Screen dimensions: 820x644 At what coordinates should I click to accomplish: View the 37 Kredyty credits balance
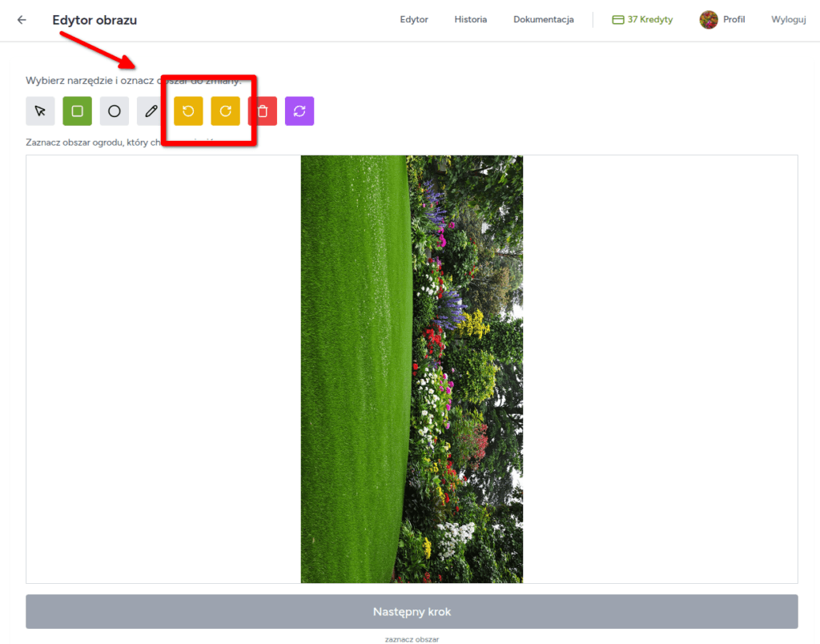[642, 20]
